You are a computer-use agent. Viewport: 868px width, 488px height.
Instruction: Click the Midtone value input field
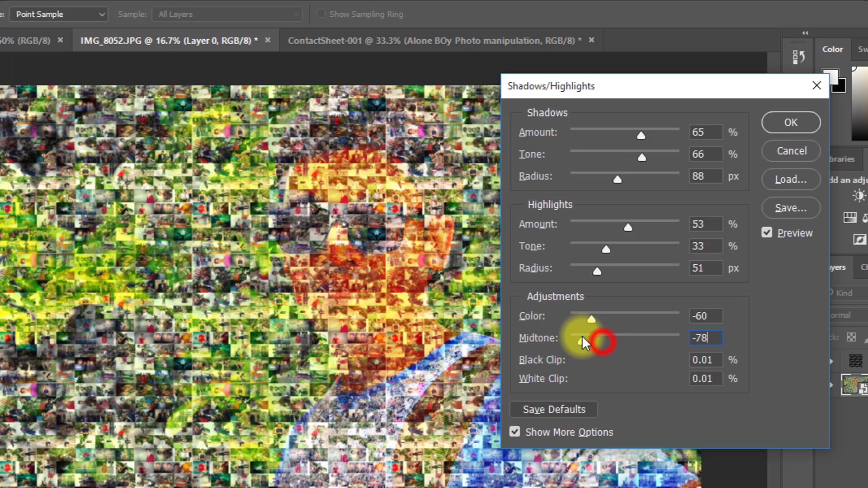[x=705, y=338]
